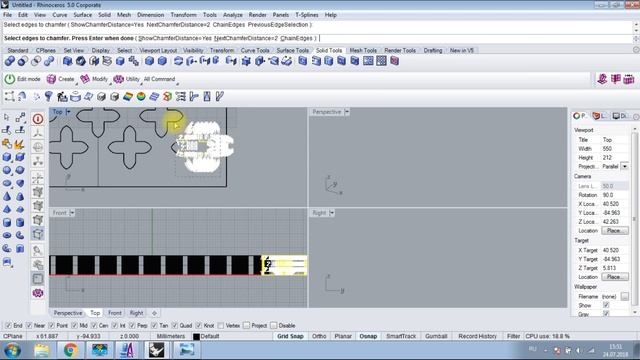Image resolution: width=640 pixels, height=360 pixels.
Task: Select the Cone tool in left sidebar
Action: tap(7, 196)
